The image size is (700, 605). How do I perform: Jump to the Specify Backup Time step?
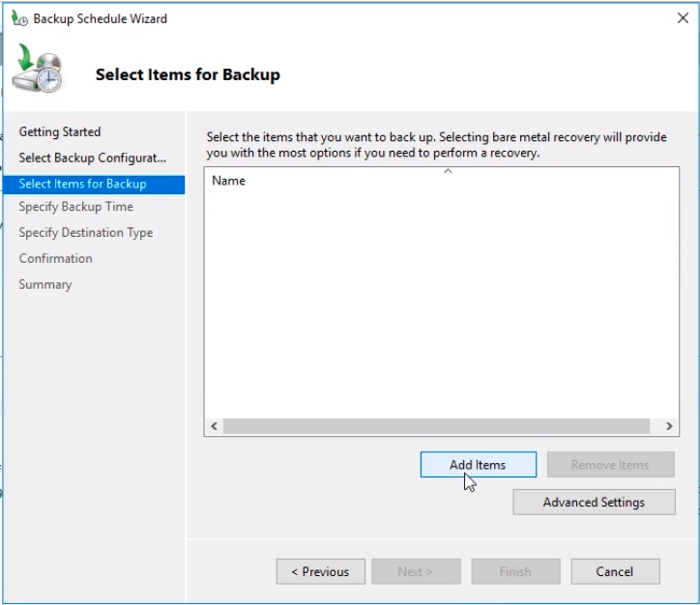click(x=76, y=207)
